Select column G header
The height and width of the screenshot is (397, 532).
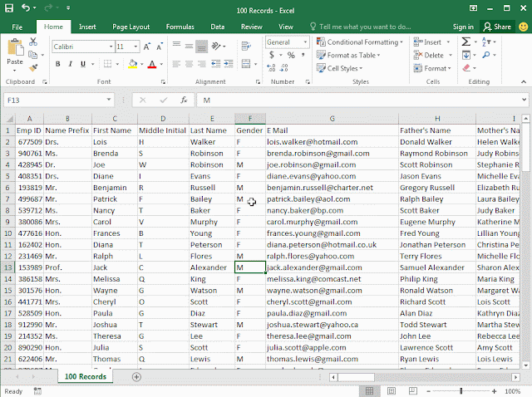332,119
